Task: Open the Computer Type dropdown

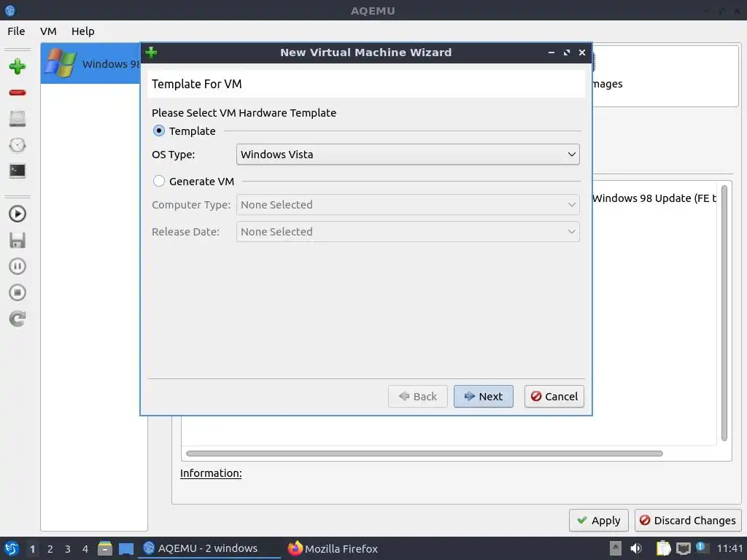Action: [x=408, y=205]
